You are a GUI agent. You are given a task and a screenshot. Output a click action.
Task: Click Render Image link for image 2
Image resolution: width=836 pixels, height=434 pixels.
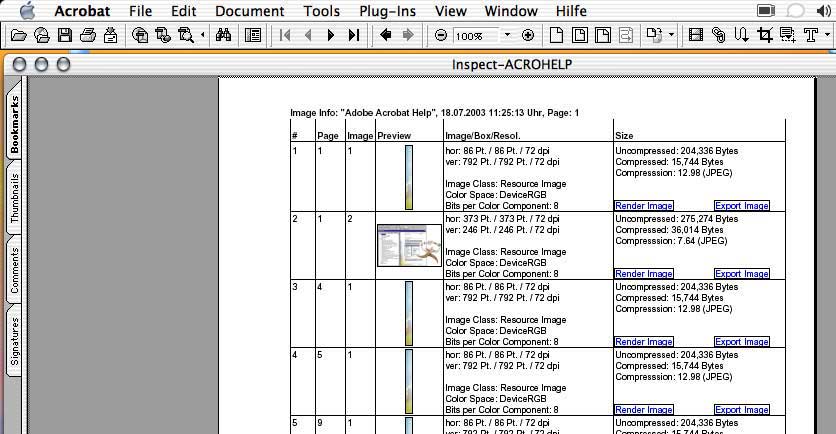pos(643,273)
